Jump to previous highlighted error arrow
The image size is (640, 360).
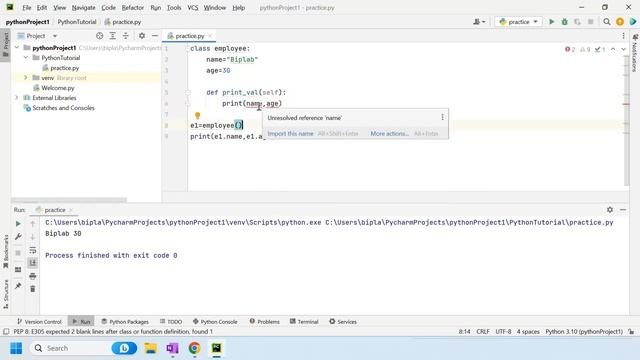pyautogui.click(x=613, y=49)
